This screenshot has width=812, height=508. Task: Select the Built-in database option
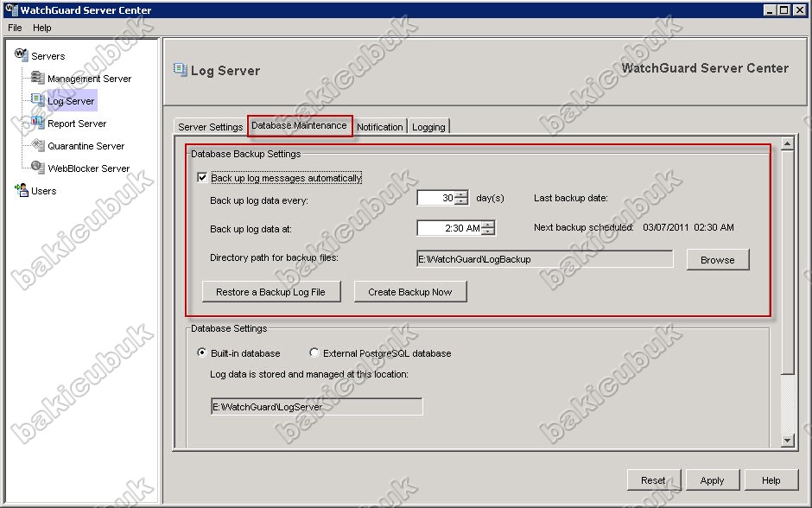pyautogui.click(x=202, y=352)
